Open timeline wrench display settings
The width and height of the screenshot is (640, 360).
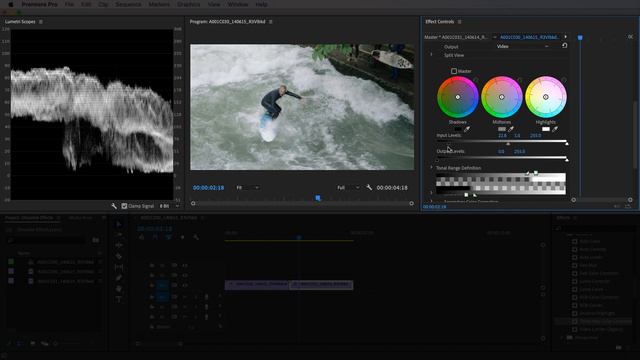(x=196, y=237)
